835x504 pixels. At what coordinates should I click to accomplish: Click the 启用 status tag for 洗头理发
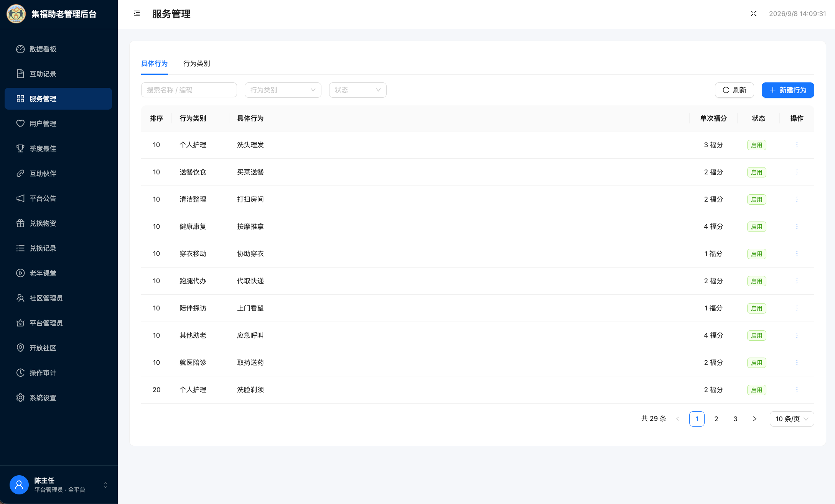[756, 145]
